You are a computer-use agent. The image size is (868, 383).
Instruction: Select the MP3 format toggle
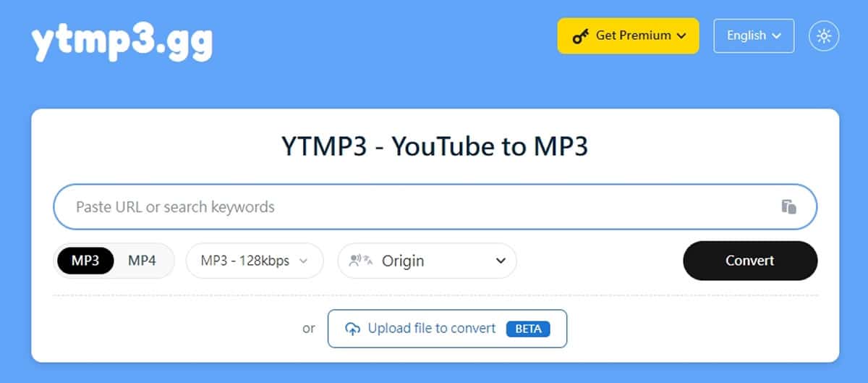85,261
